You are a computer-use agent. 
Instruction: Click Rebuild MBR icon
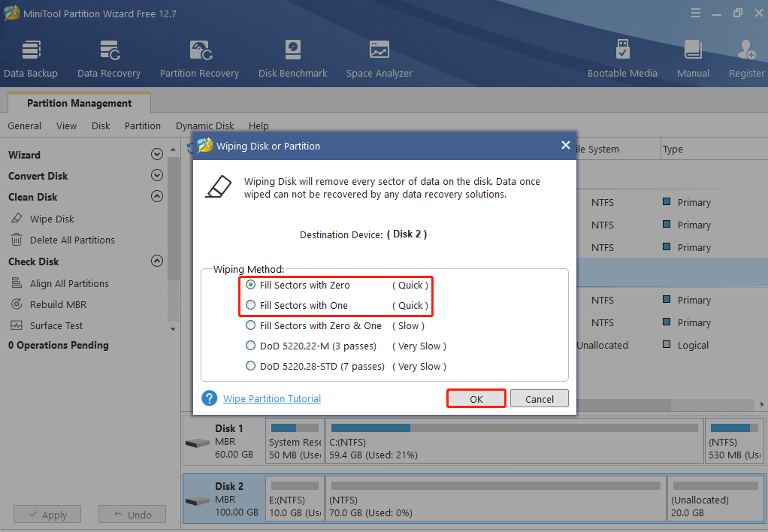point(17,304)
